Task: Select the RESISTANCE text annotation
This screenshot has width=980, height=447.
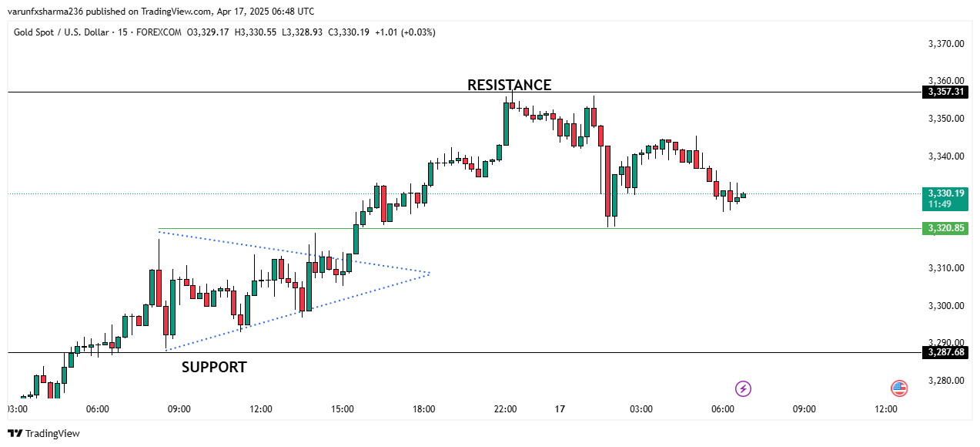Action: click(x=509, y=85)
